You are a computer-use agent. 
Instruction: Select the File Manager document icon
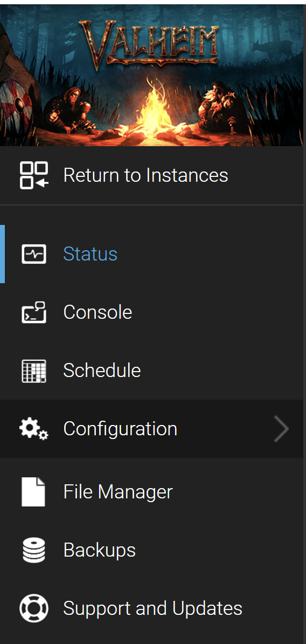[x=33, y=491]
